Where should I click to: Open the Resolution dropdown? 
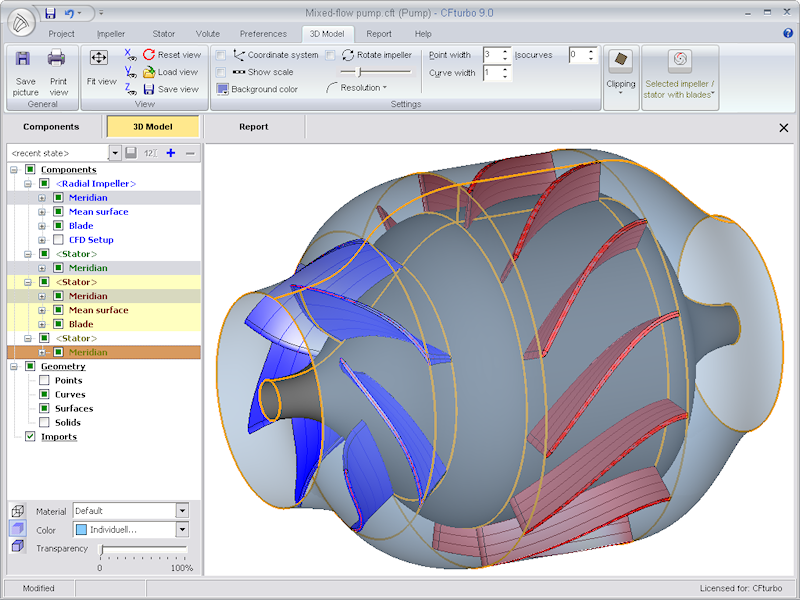click(357, 88)
